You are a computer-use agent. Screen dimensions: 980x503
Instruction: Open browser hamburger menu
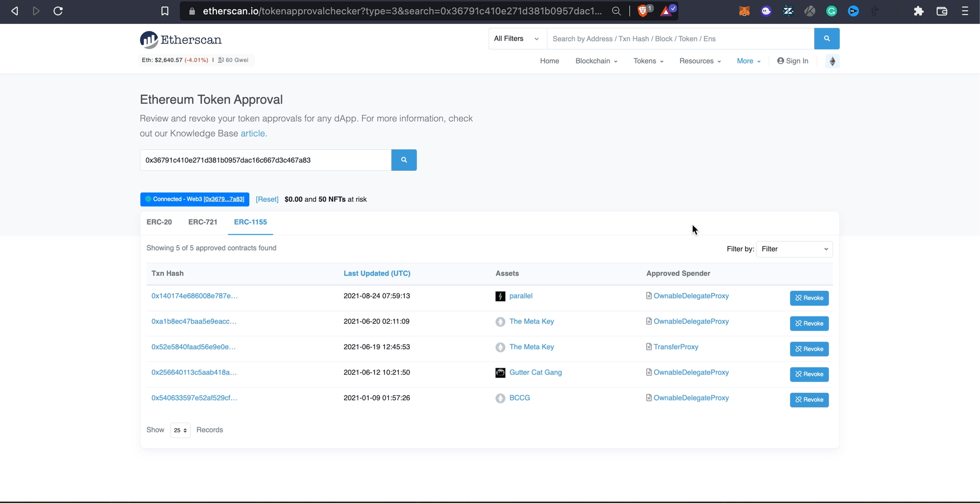coord(965,11)
